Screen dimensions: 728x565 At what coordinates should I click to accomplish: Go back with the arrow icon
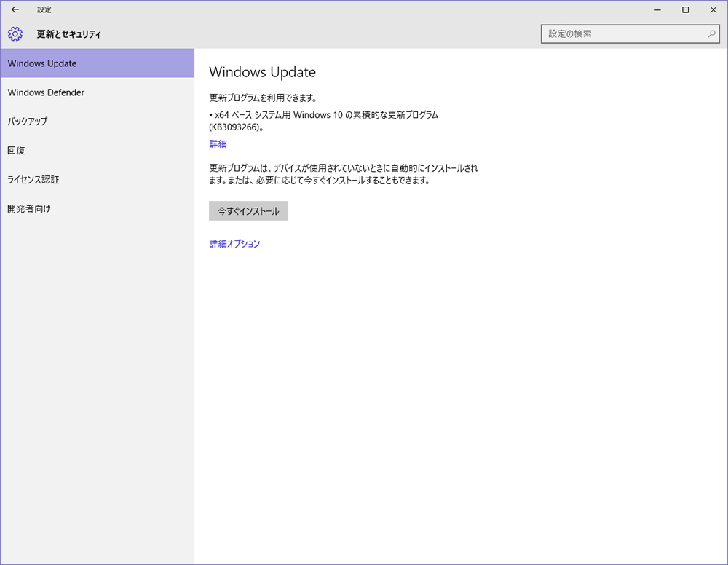click(x=15, y=9)
